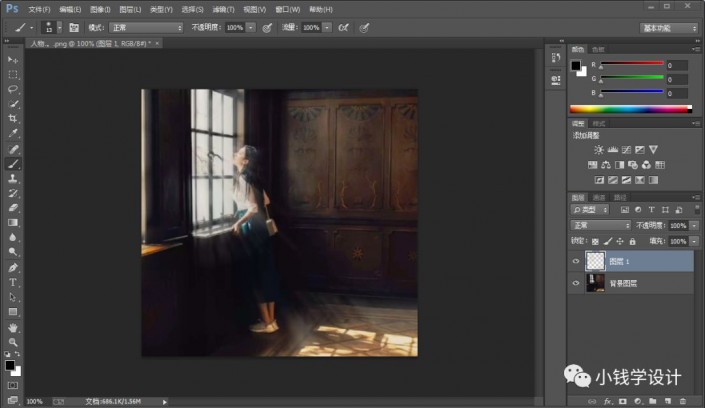Select the Crop tool

13,118
